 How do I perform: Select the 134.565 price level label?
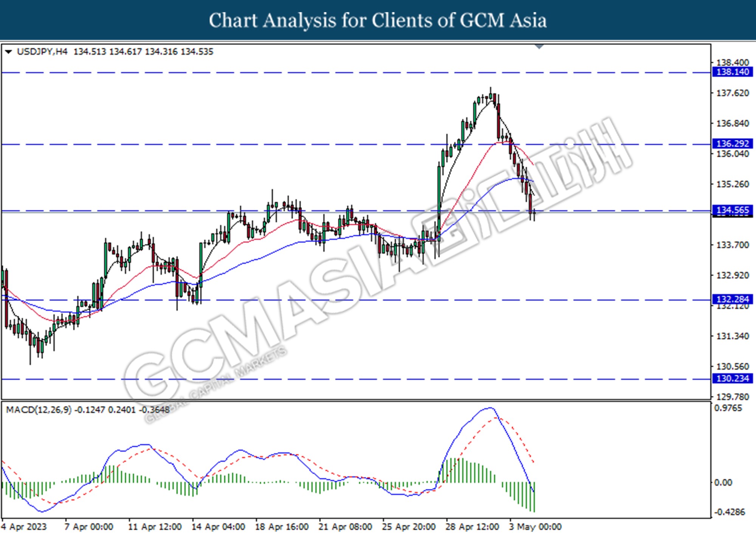point(733,210)
